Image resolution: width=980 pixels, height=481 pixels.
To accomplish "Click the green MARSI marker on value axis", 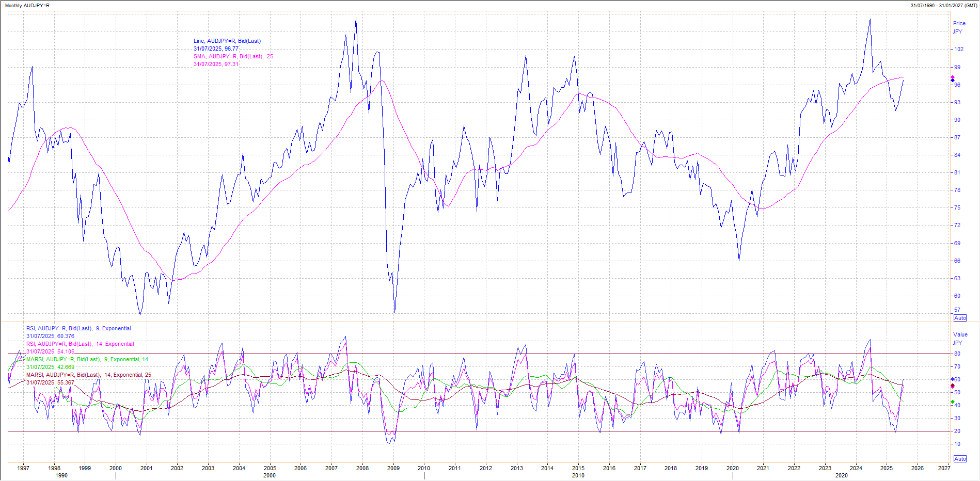I will click(953, 402).
